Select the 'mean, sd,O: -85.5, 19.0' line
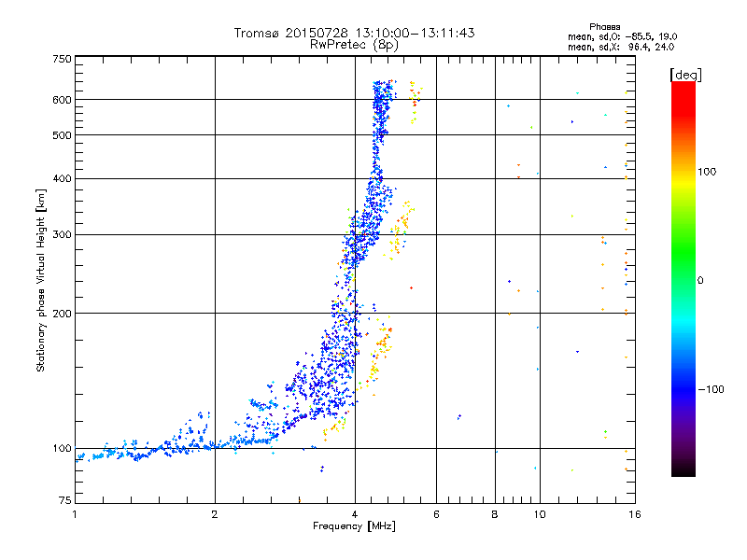The width and height of the screenshot is (747, 560). [622, 36]
